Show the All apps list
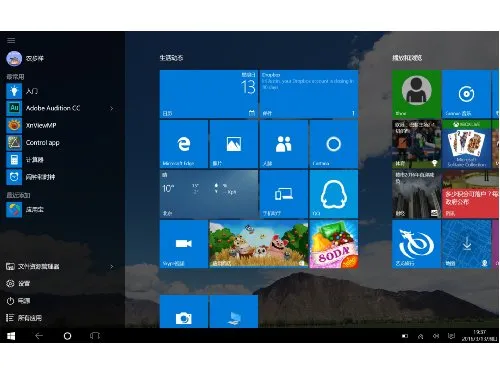The width and height of the screenshot is (500, 375). coord(24,318)
